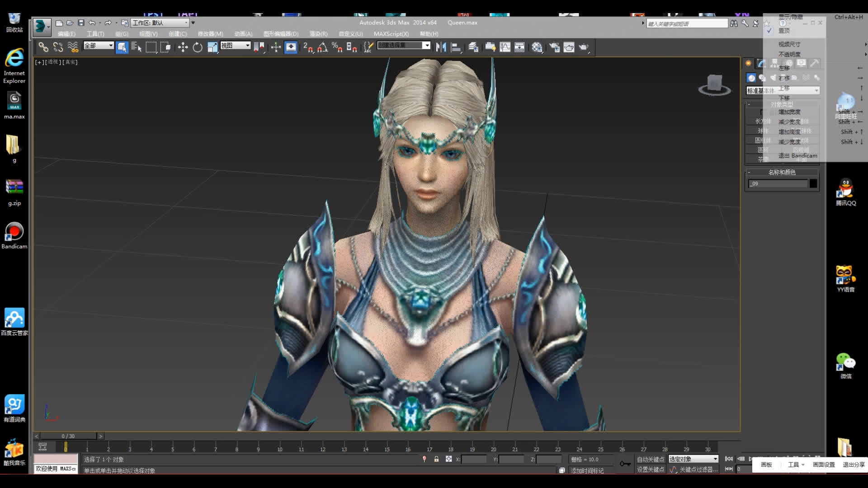
Task: Open the 渲染(R) menu
Action: (x=318, y=34)
